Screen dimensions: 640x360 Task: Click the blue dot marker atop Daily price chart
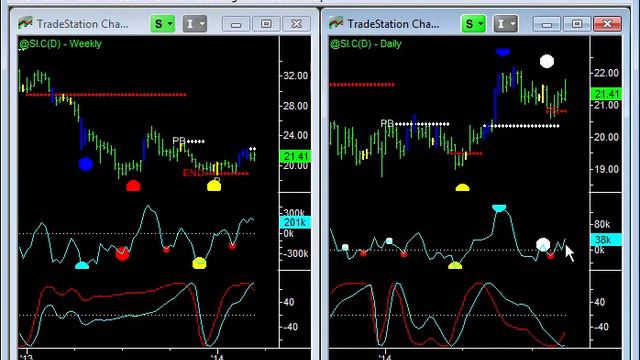click(503, 52)
